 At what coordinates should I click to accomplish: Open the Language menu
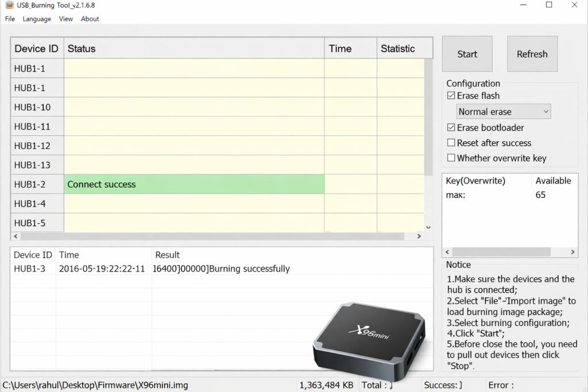[x=37, y=19]
